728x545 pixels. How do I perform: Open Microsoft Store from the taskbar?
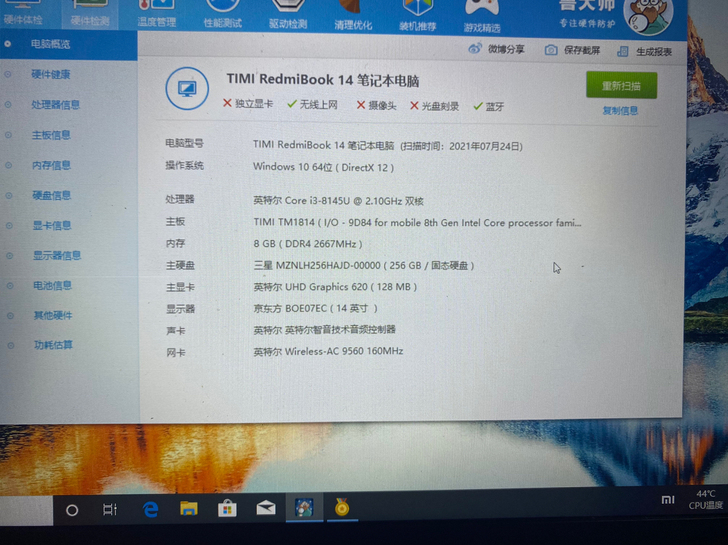click(x=228, y=509)
